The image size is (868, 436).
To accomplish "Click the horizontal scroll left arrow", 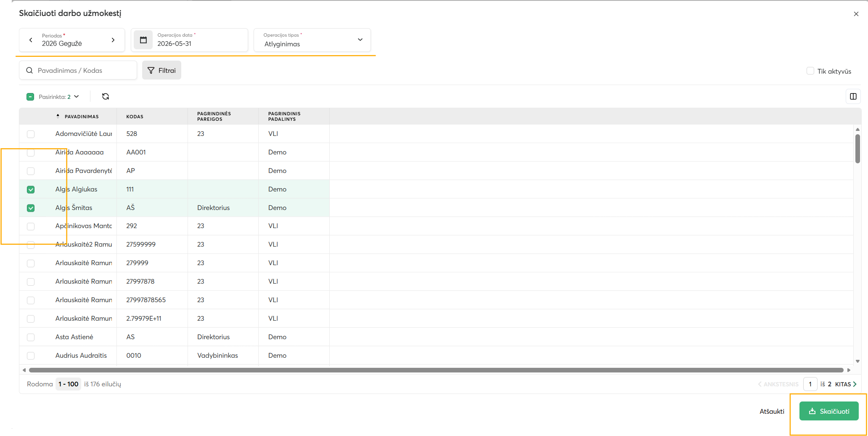I will (24, 370).
